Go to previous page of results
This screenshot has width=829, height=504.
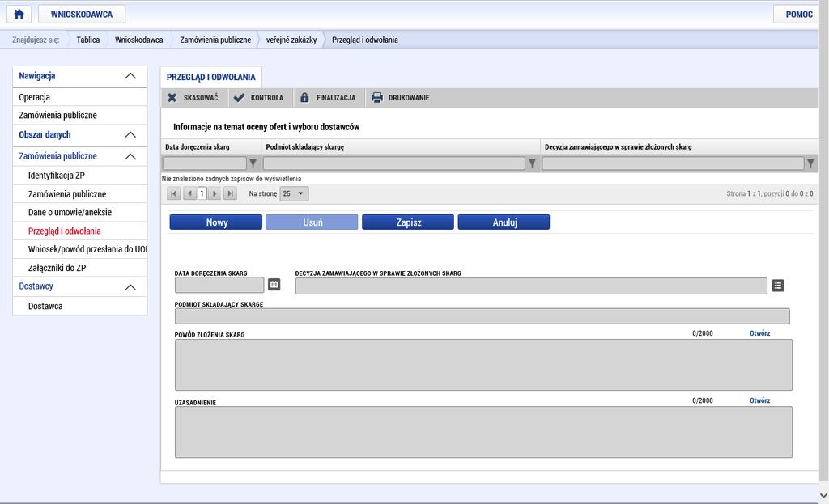pyautogui.click(x=189, y=194)
